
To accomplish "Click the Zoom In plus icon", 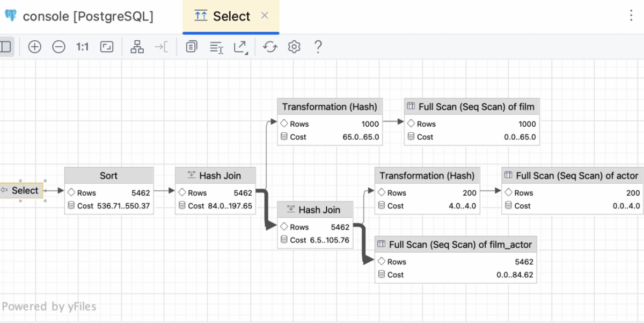I will (x=34, y=47).
